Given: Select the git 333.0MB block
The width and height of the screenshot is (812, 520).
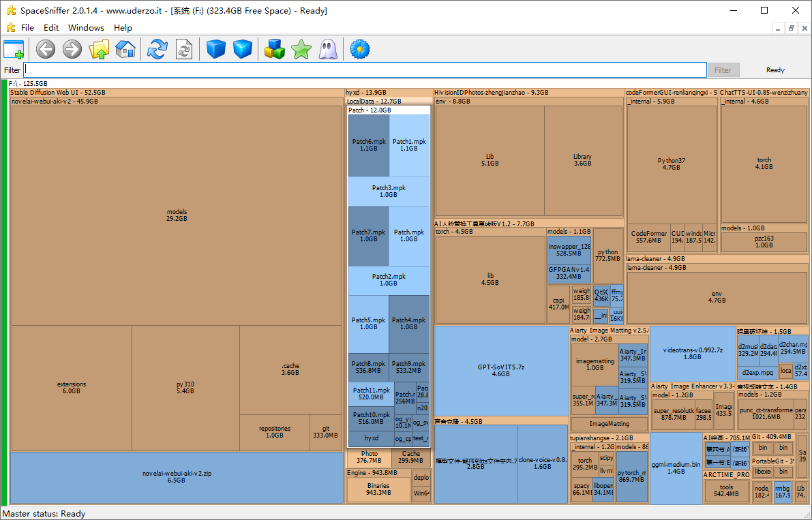Looking at the screenshot, I should click(x=325, y=432).
